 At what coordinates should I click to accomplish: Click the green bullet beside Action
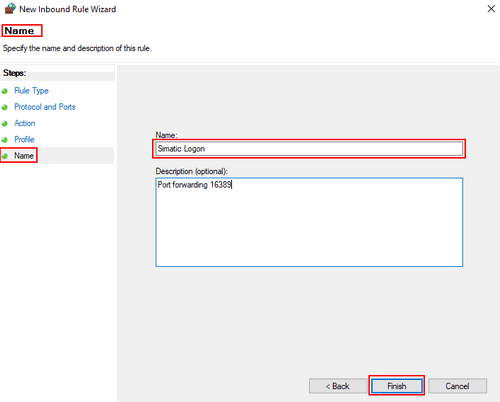coord(5,124)
